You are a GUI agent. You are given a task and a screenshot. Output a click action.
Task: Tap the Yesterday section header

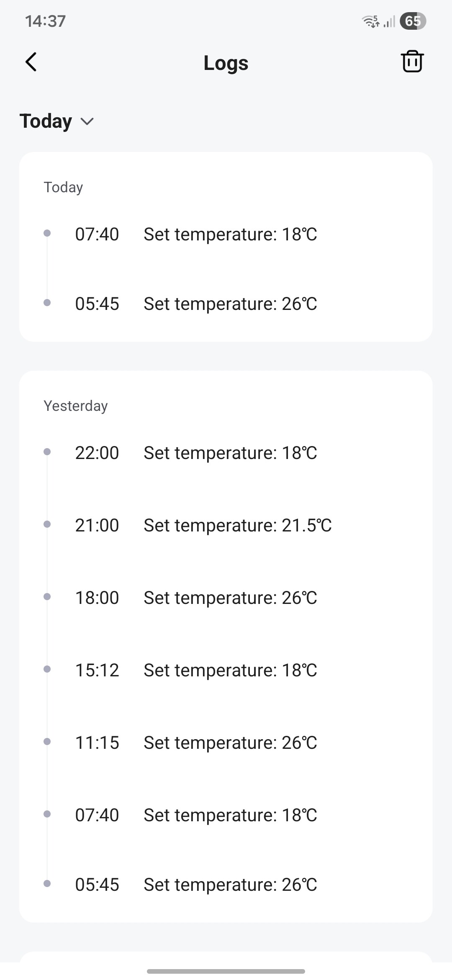(76, 406)
